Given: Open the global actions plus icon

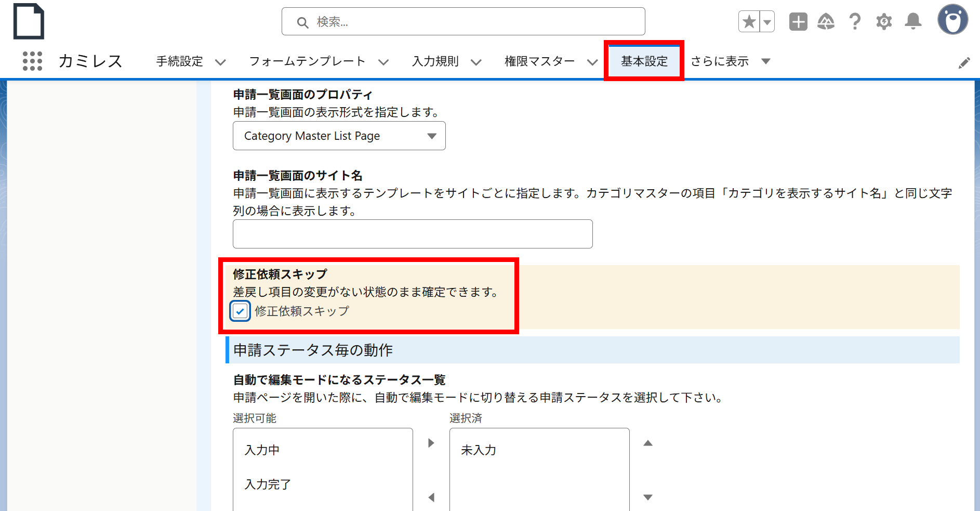Looking at the screenshot, I should coord(798,22).
